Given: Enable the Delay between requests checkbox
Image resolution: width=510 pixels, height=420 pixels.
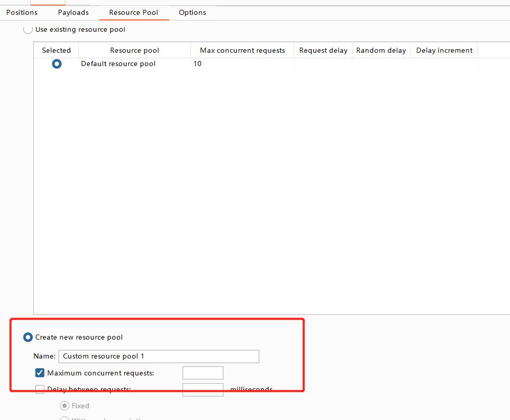Looking at the screenshot, I should click(x=40, y=389).
